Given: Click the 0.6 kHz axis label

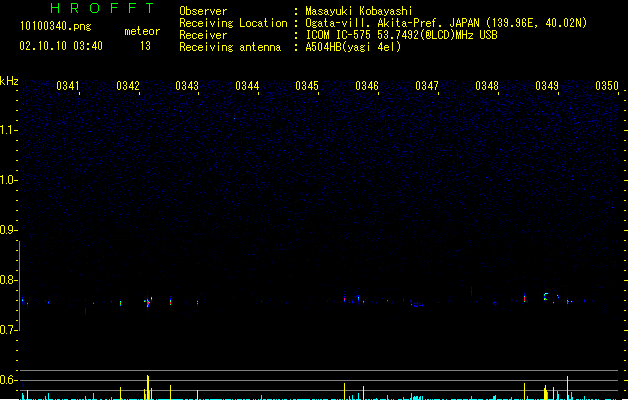Looking at the screenshot, I should [8, 380].
